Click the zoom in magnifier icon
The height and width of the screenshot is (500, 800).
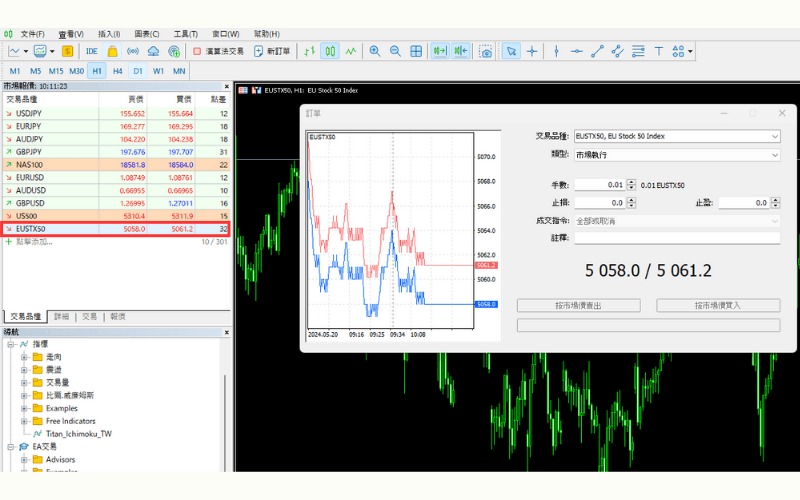click(375, 51)
